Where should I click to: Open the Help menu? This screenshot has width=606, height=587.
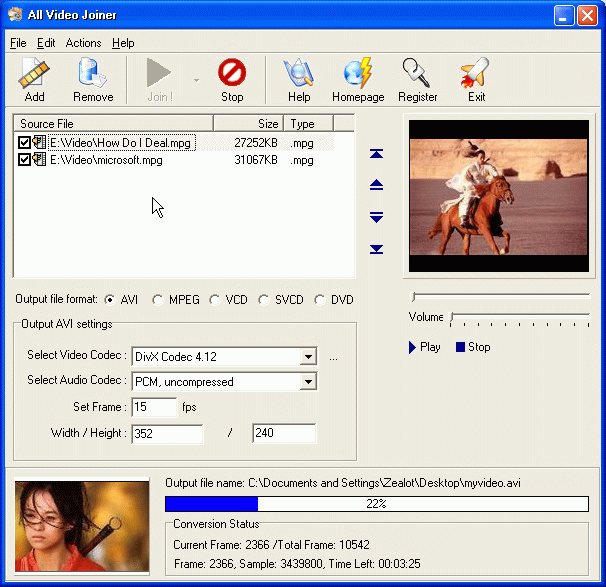[x=123, y=43]
